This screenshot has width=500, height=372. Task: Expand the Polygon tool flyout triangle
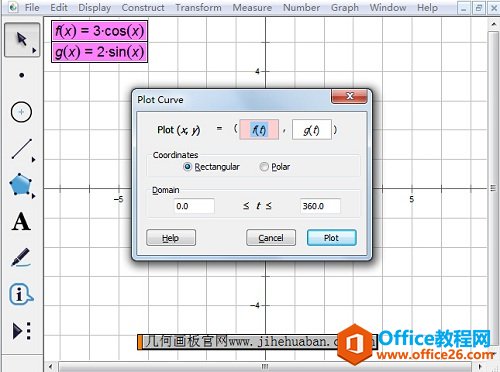click(33, 196)
